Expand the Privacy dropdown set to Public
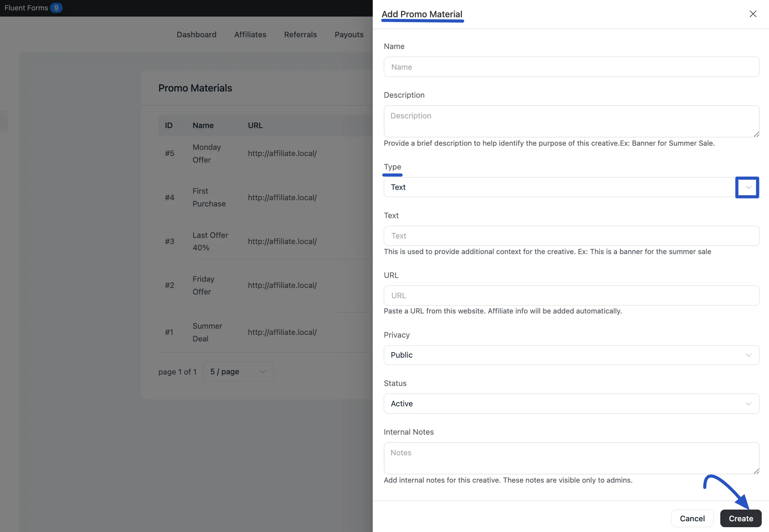 (x=571, y=355)
